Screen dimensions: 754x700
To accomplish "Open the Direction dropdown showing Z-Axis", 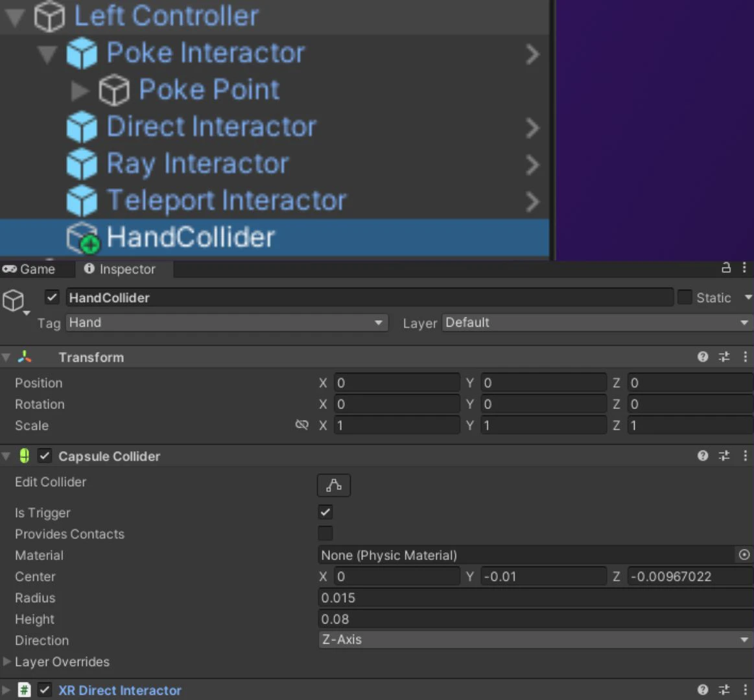I will (x=536, y=640).
